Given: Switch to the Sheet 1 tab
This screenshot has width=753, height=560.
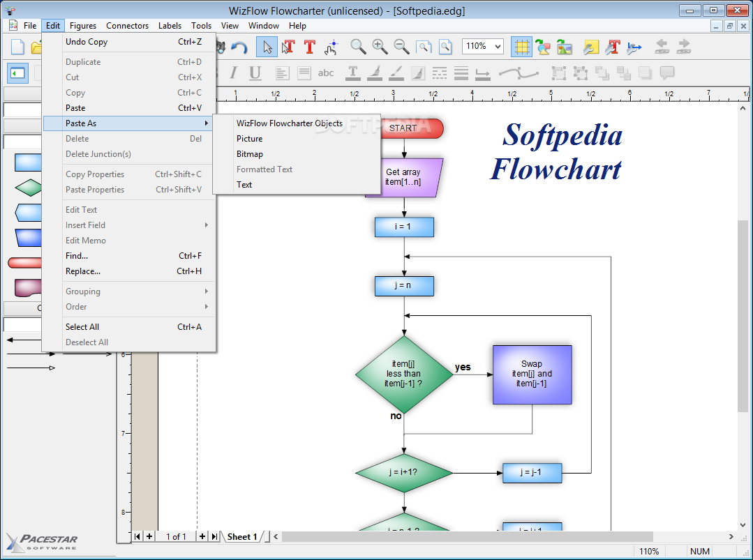Looking at the screenshot, I should [242, 536].
